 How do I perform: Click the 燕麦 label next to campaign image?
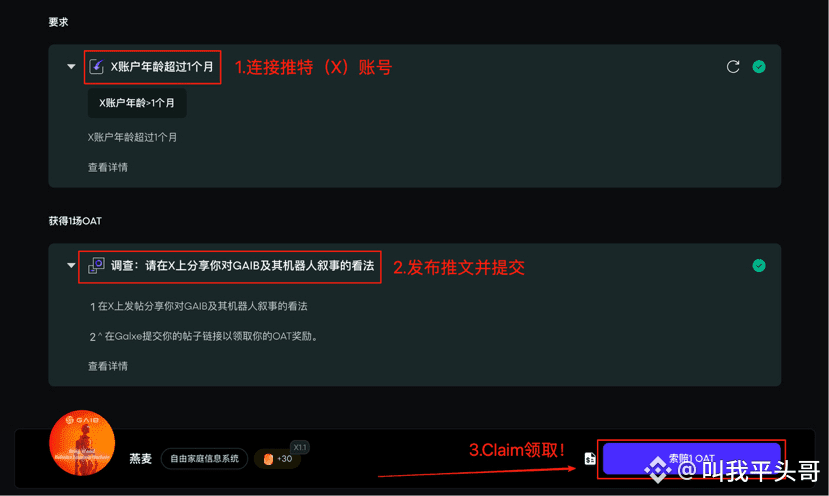141,458
